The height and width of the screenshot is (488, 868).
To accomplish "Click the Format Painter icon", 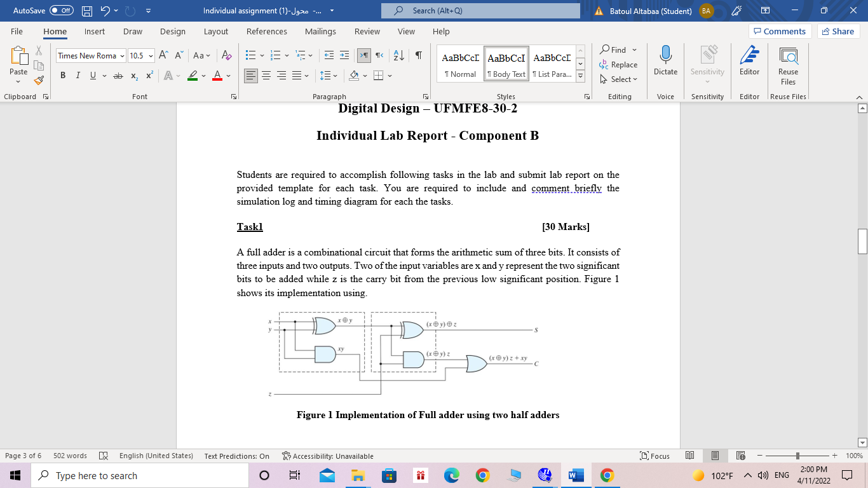I will 38,80.
